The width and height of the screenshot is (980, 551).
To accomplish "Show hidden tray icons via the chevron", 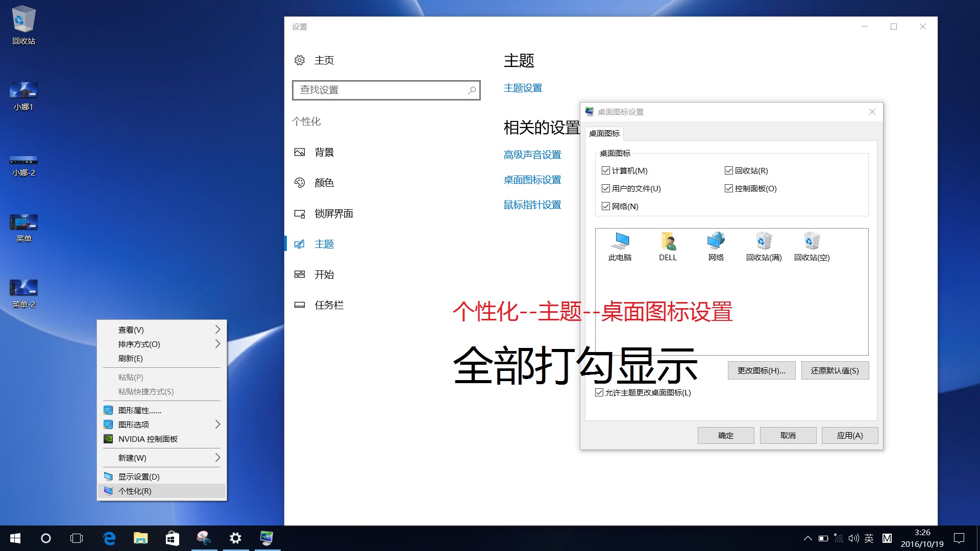I will (x=807, y=538).
